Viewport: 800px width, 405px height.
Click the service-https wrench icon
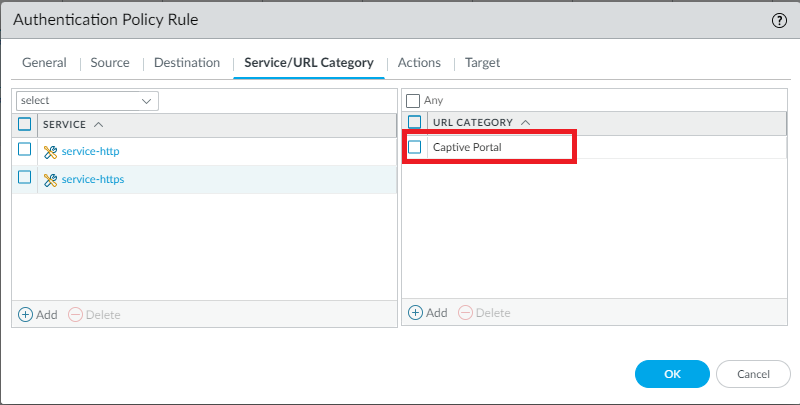click(50, 179)
